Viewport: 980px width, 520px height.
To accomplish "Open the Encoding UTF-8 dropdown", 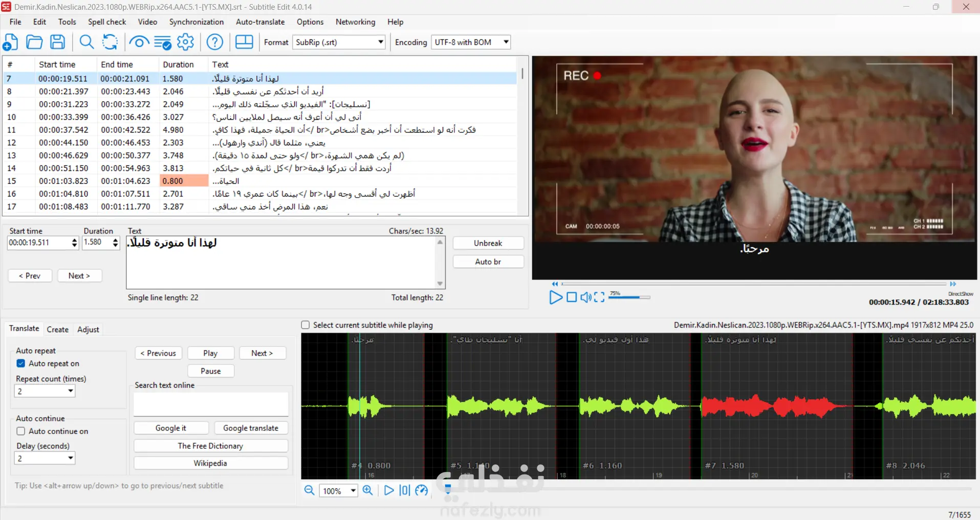I will coord(506,42).
